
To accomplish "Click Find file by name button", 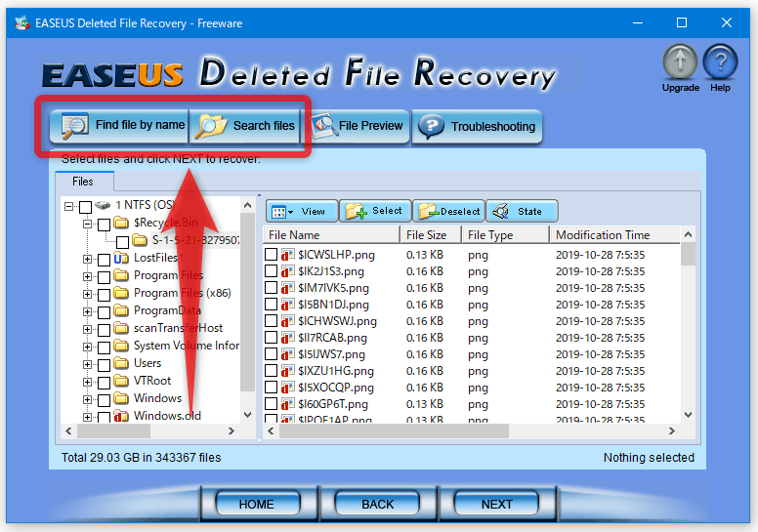I will point(119,126).
